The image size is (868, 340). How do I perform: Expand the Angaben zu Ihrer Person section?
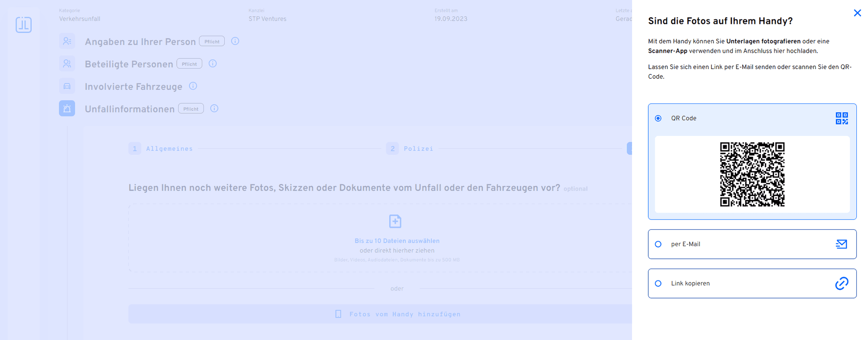click(140, 42)
